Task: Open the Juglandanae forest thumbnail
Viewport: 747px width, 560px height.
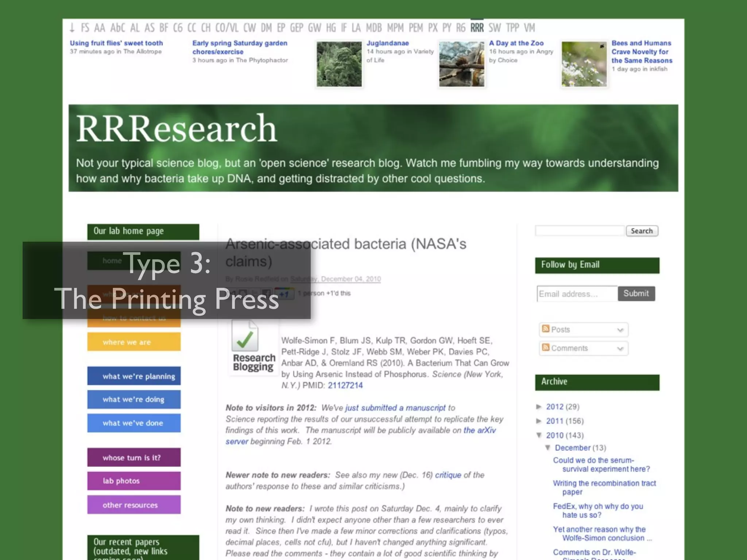Action: coord(339,64)
